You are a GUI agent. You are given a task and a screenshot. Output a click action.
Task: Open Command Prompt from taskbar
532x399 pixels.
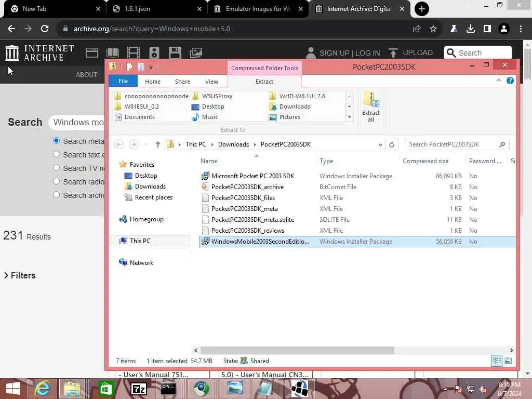coord(168,389)
